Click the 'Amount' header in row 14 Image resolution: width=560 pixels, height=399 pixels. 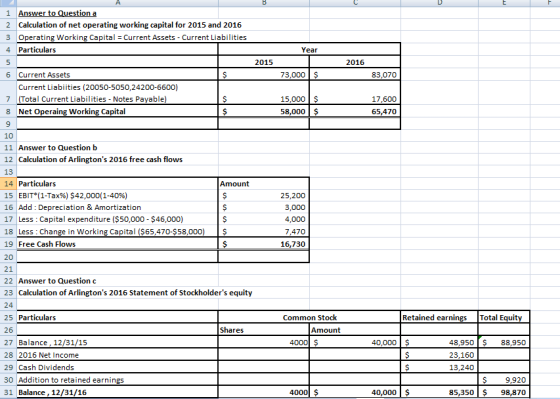pyautogui.click(x=264, y=184)
